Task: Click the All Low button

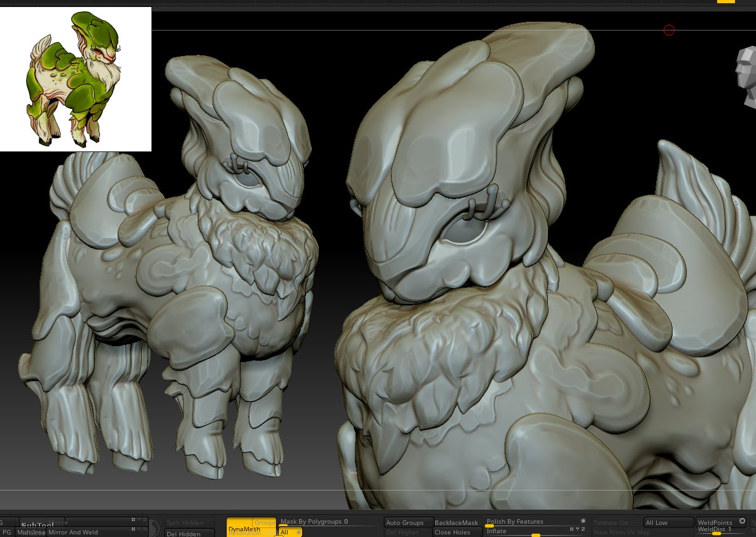Action: pos(669,522)
